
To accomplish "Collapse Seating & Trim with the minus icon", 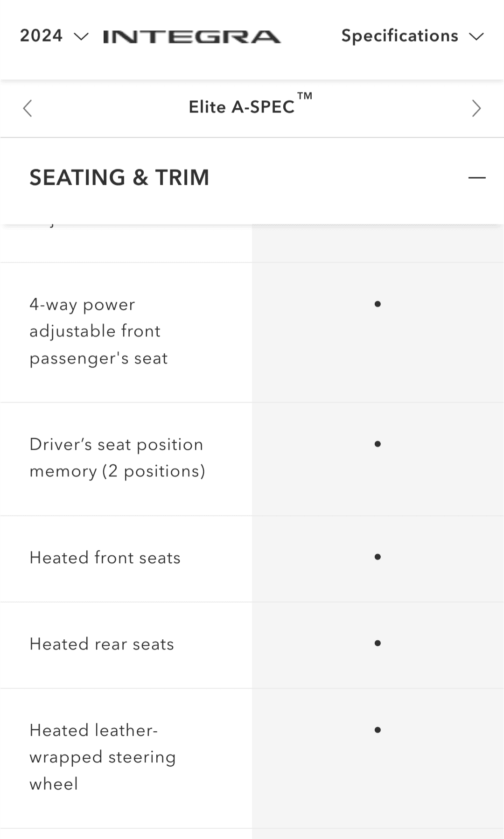I will click(477, 178).
